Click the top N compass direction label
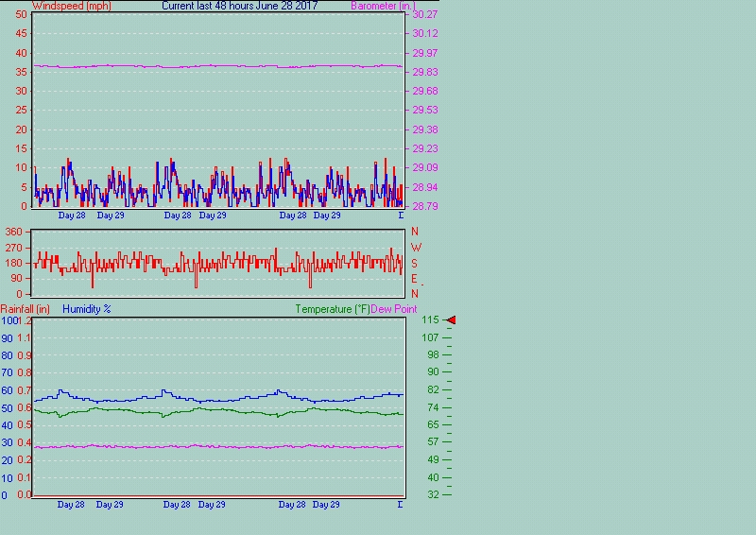This screenshot has height=535, width=756. click(415, 233)
